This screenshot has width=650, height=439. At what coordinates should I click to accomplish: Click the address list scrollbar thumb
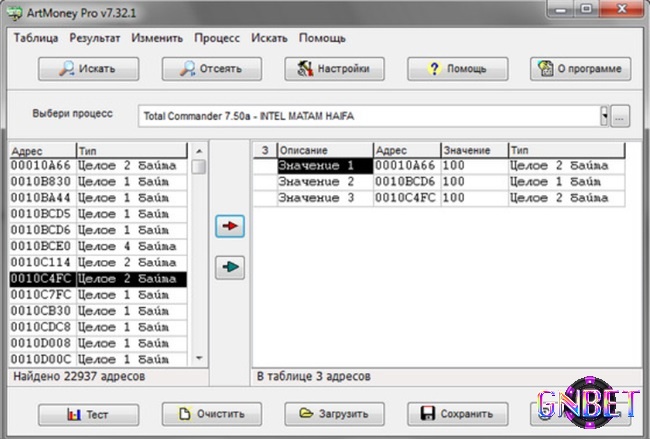point(199,167)
